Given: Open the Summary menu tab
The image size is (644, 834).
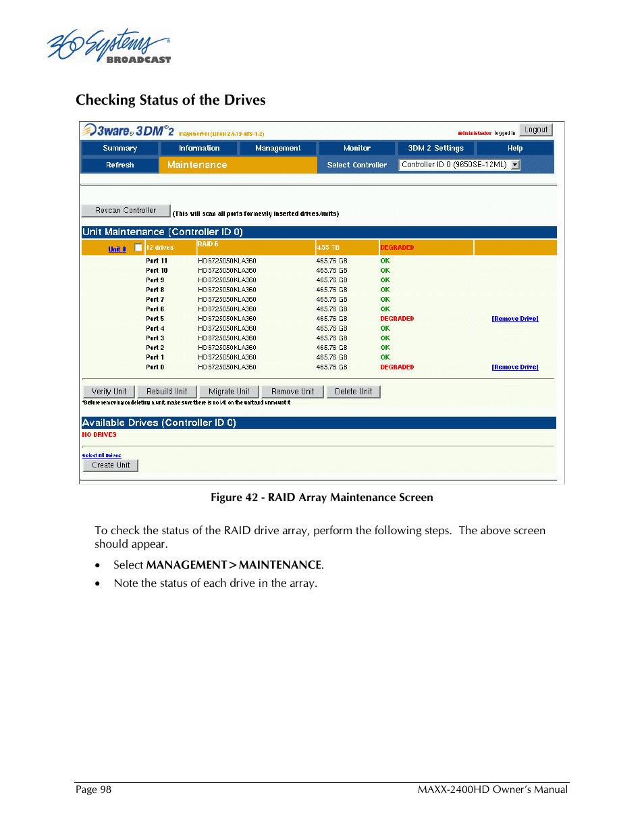Looking at the screenshot, I should pos(120,148).
